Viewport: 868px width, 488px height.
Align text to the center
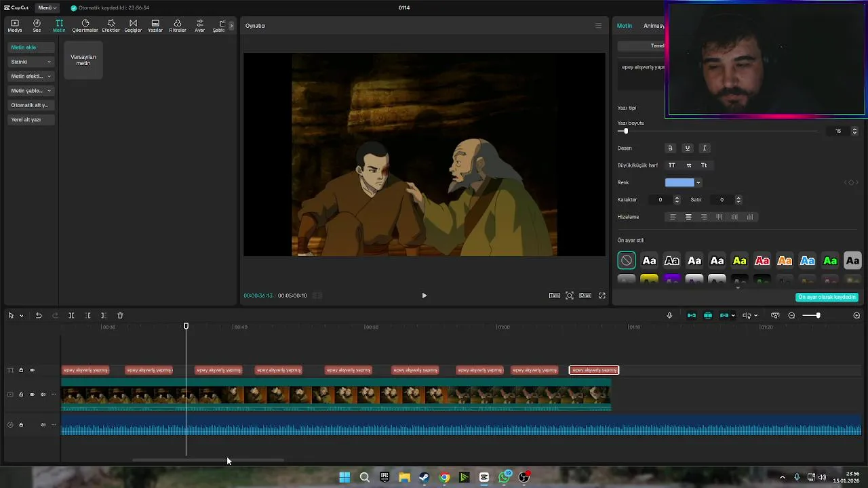688,217
